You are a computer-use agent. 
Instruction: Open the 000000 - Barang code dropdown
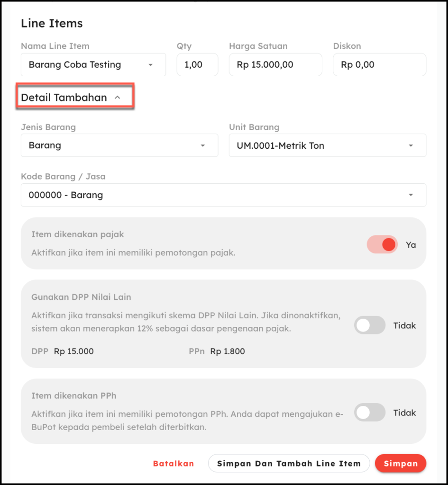(224, 195)
